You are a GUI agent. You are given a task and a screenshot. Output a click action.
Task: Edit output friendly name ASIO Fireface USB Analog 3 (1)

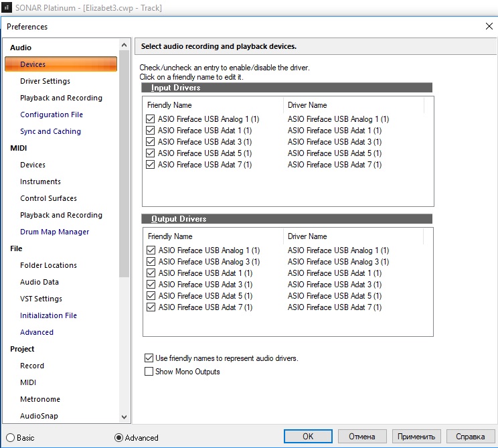tap(209, 261)
